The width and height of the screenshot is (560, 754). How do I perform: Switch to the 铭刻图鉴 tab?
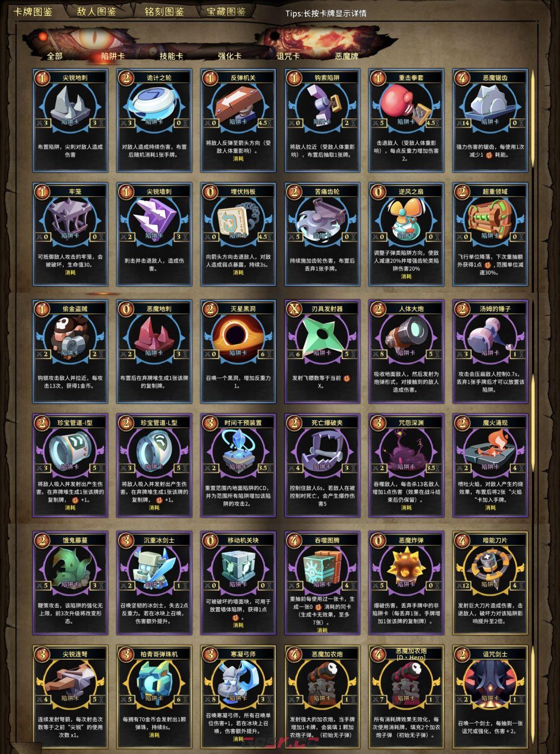tap(164, 11)
